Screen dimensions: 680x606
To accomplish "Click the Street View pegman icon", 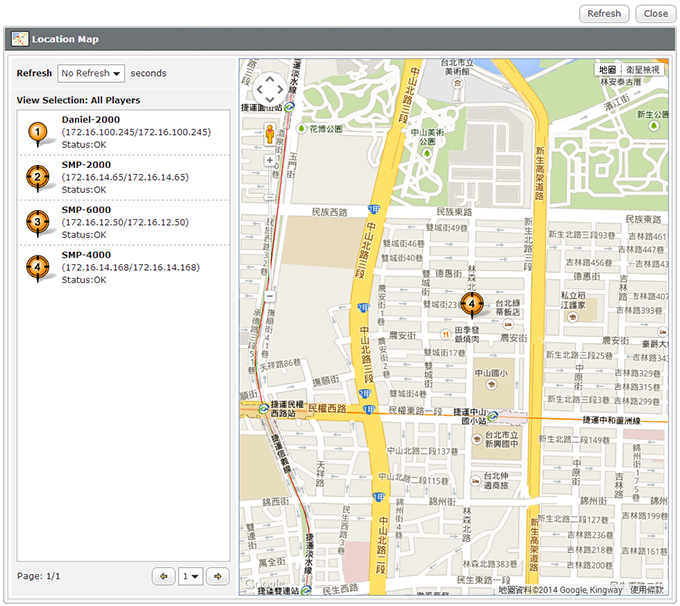I will 270,134.
